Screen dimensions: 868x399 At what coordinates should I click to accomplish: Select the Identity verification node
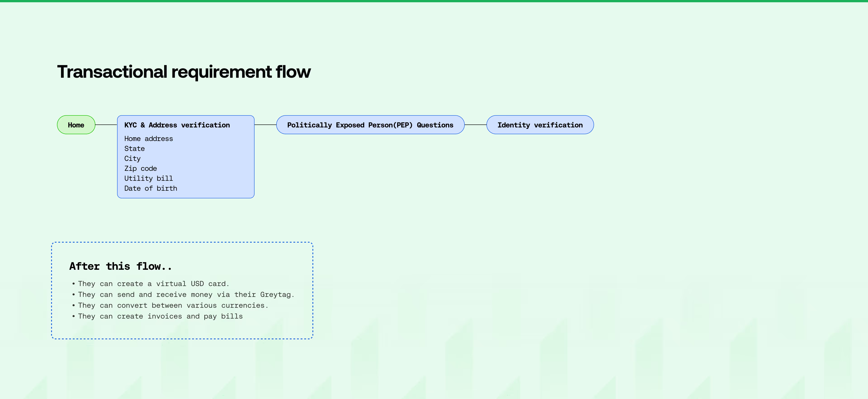(540, 125)
